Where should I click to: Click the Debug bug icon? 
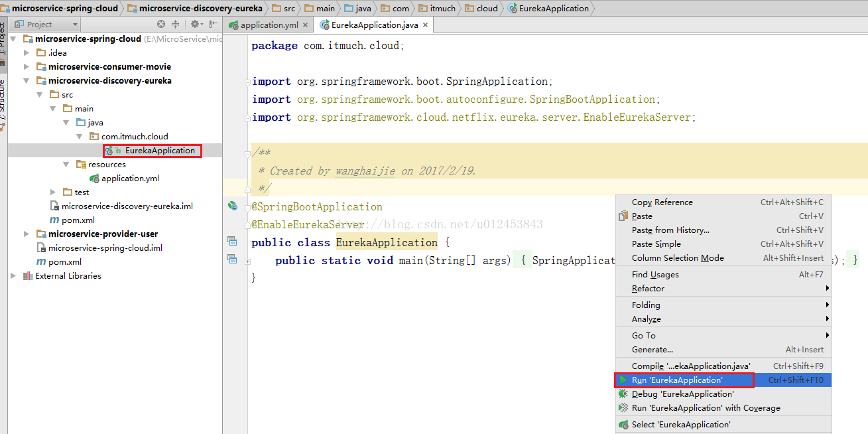[x=623, y=394]
